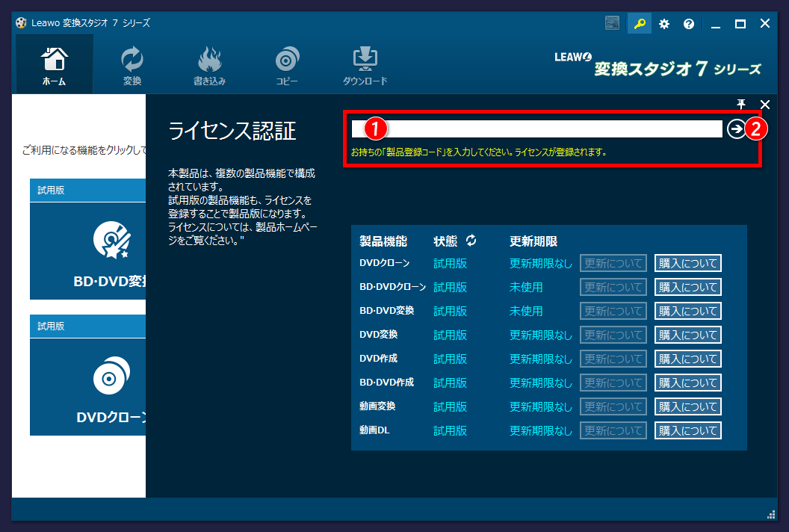Viewport: 789px width, 532px height.
Task: Close the ライセンス認証 panel
Action: [765, 104]
